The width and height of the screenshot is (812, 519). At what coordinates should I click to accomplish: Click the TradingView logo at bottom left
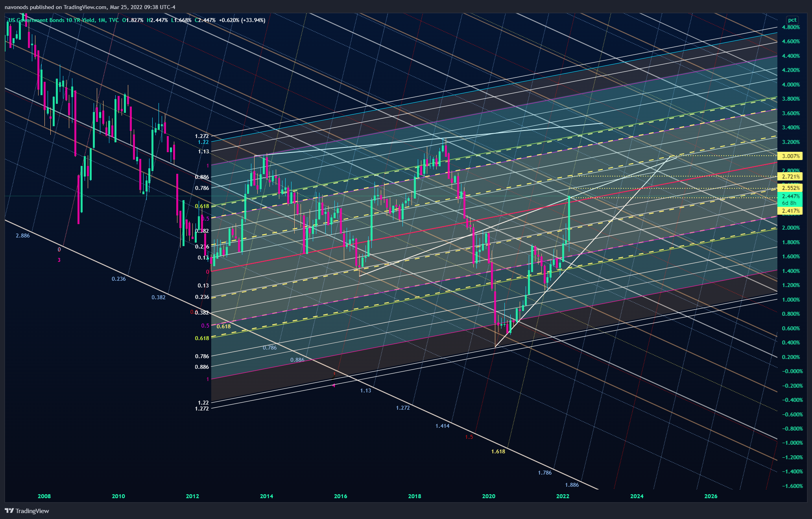tap(27, 511)
